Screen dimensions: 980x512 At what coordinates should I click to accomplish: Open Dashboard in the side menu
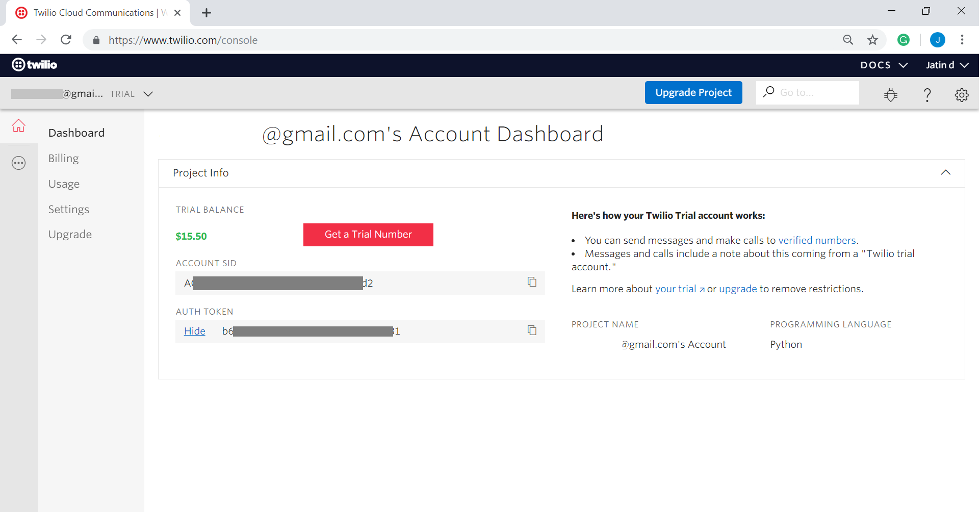click(x=76, y=133)
